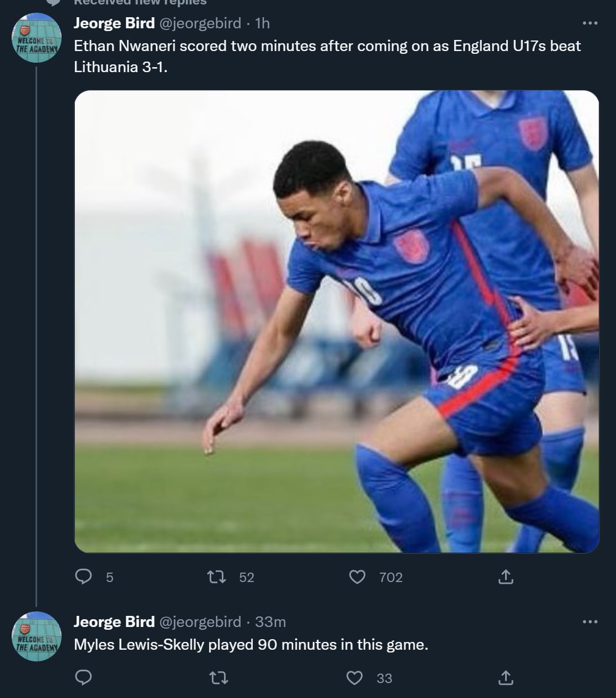Open the 1h timestamp of the first tweet
The width and height of the screenshot is (616, 698).
pyautogui.click(x=262, y=23)
